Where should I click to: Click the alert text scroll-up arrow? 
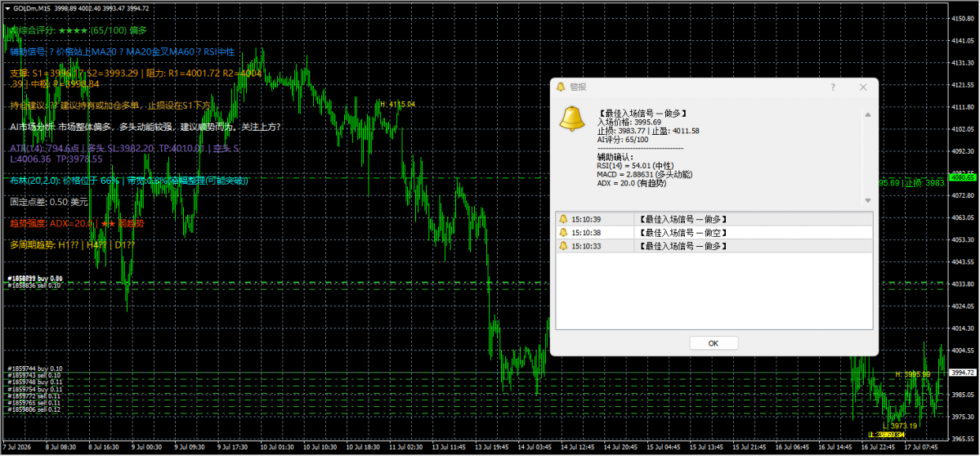[867, 114]
